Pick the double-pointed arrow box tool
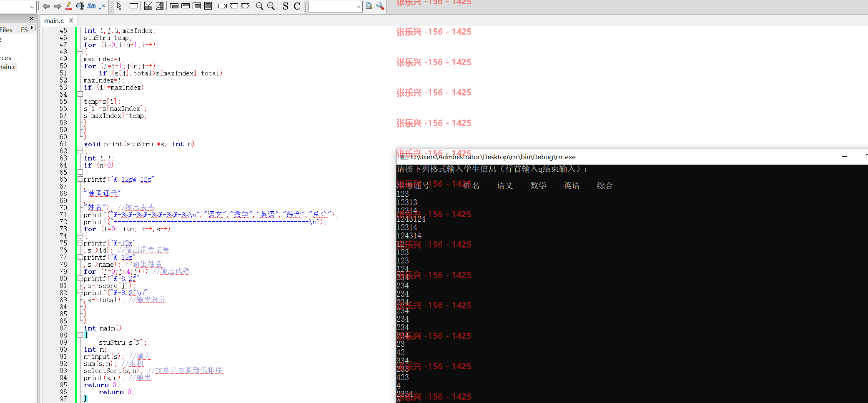This screenshot has height=403, width=868. tap(245, 6)
